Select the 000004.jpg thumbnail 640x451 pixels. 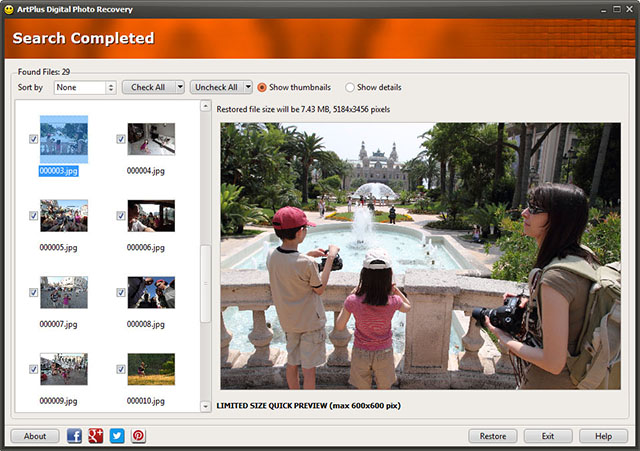(x=151, y=139)
